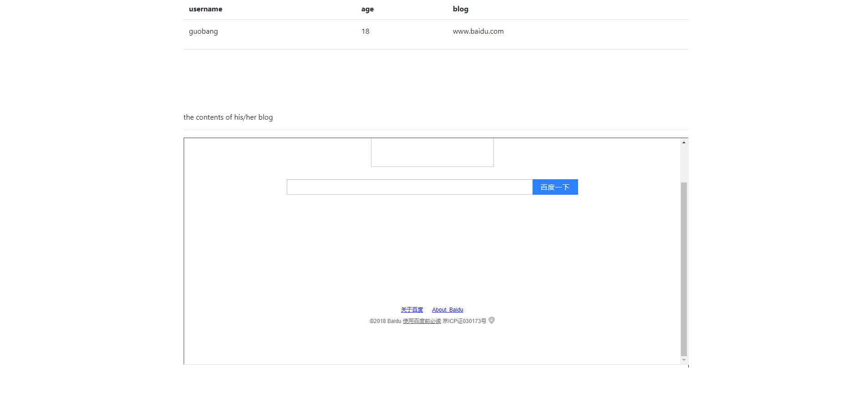Click the '©2018 Baidu' copyright text
This screenshot has height=414, width=868.
tap(386, 321)
